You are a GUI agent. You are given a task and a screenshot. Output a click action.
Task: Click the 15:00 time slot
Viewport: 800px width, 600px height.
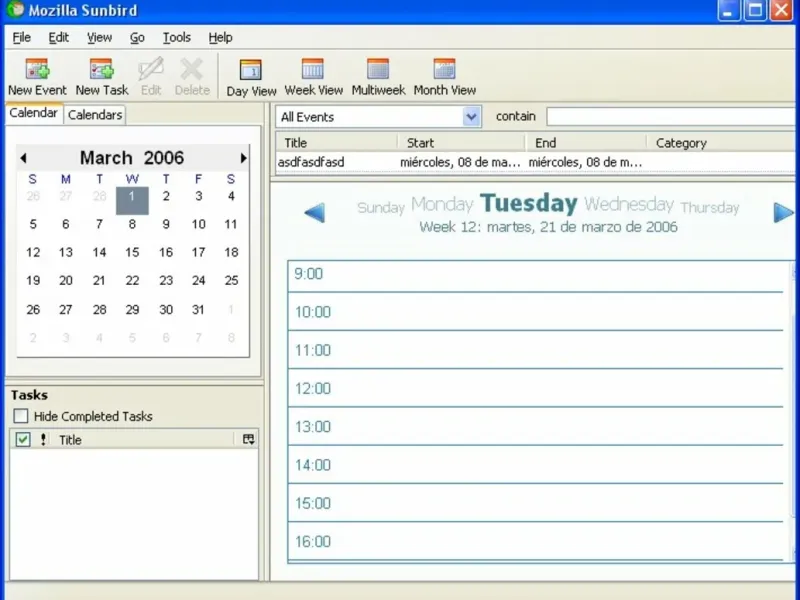click(536, 503)
